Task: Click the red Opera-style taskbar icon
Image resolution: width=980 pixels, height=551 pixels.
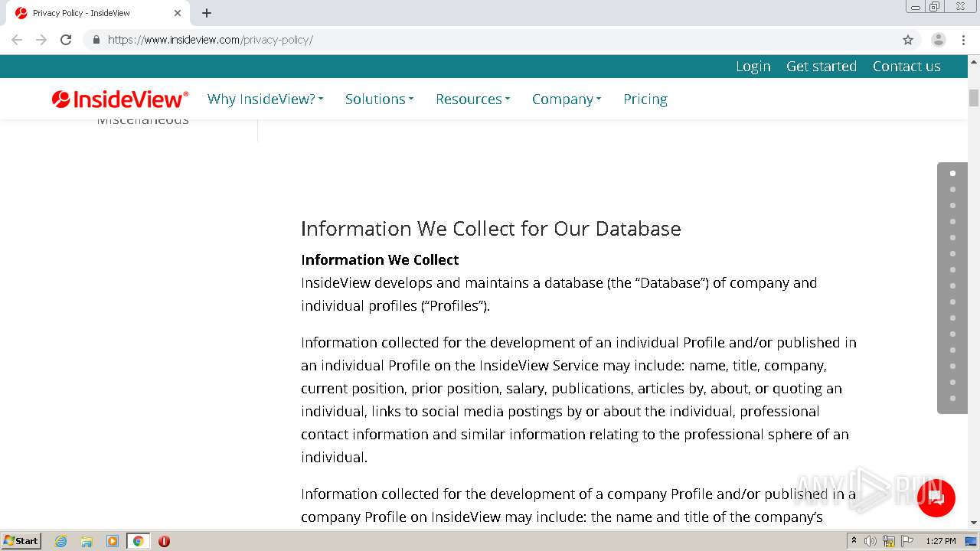Action: point(164,541)
